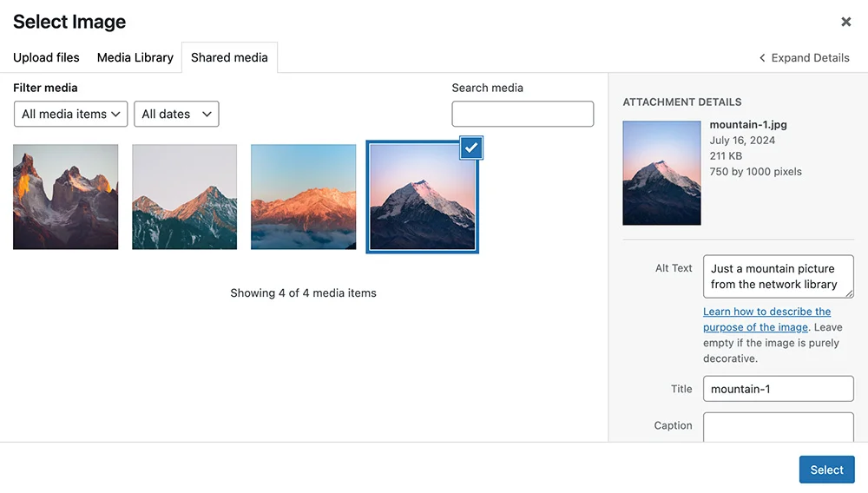
Task: Switch to the Media Library tab
Action: coord(135,57)
